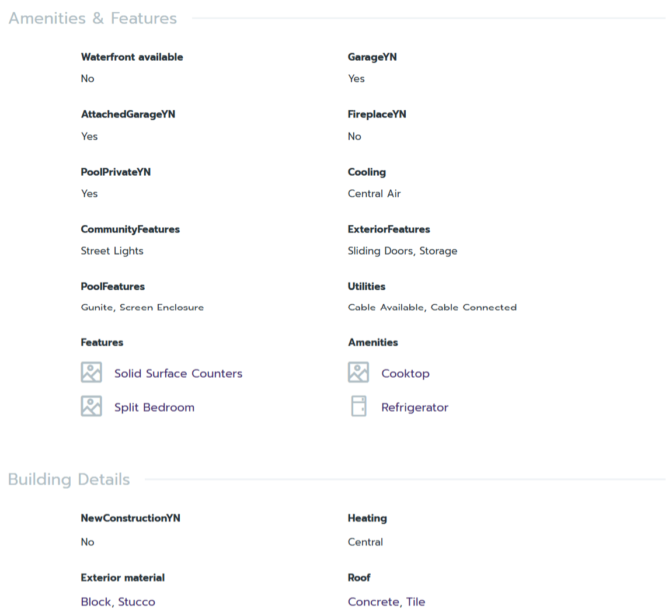
Task: Select the Sliding Doors, Storage exterior features text
Action: coord(402,251)
